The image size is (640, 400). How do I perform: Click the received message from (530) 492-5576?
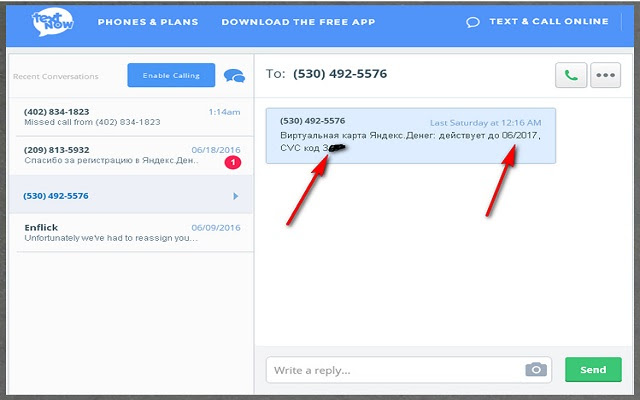pos(411,136)
